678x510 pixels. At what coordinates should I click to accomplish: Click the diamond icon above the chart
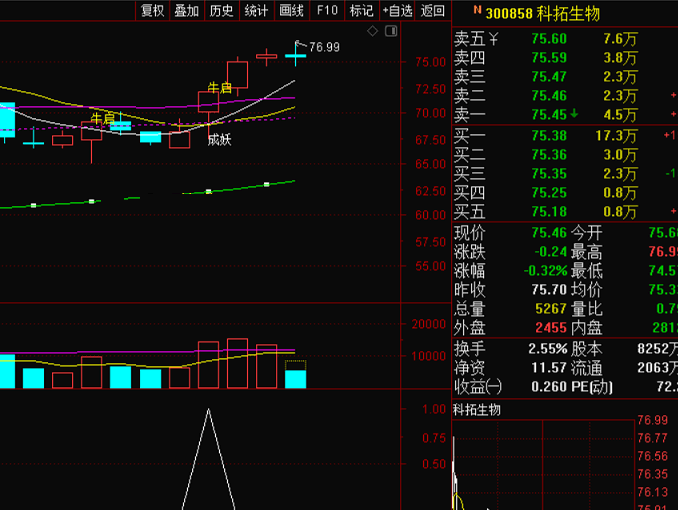(372, 31)
